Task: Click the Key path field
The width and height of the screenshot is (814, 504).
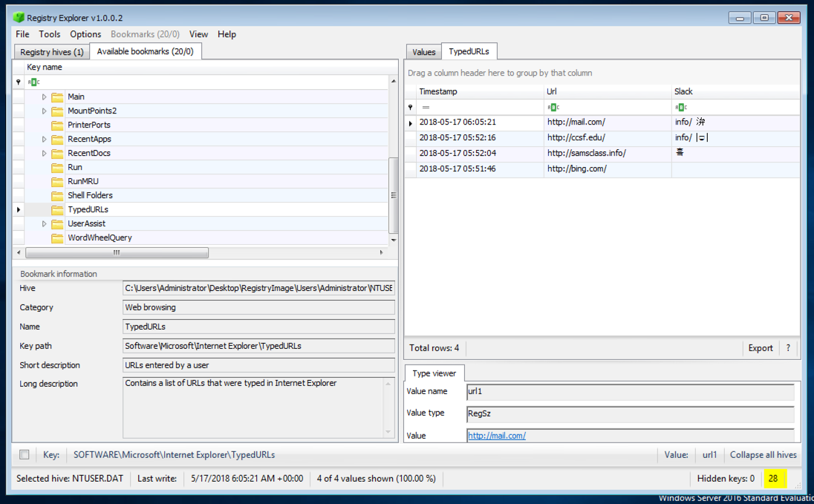Action: 258,346
